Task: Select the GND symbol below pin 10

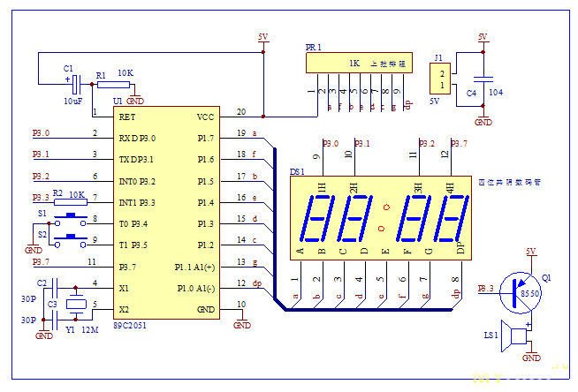Action: [x=242, y=322]
